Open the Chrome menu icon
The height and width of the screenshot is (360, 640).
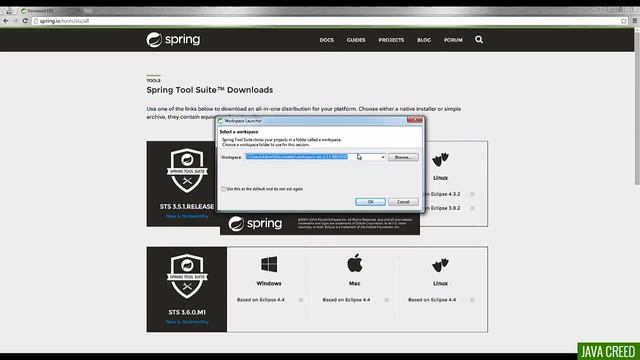[635, 21]
